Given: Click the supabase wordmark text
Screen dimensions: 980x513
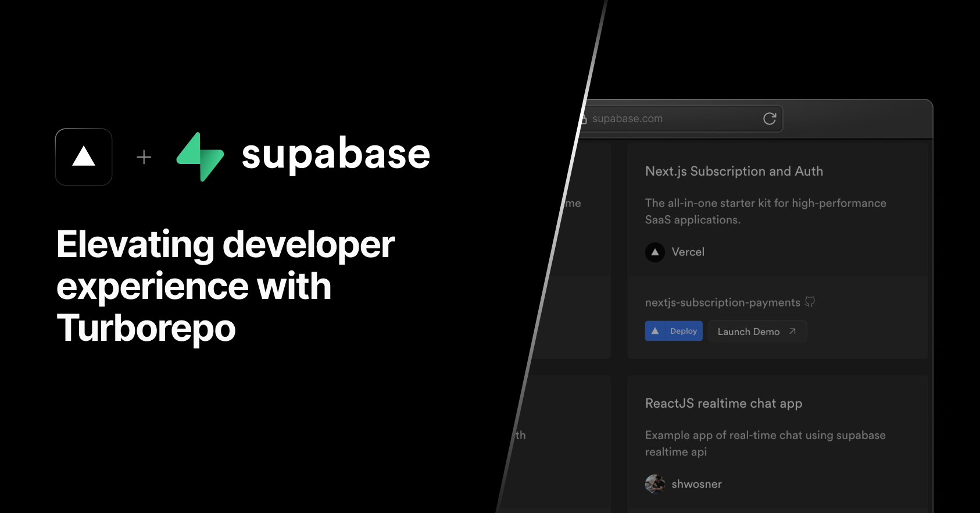Looking at the screenshot, I should (335, 155).
